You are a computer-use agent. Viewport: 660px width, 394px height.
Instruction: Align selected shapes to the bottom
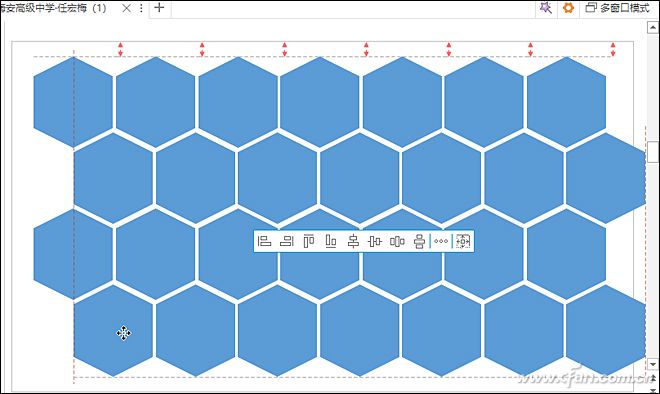click(x=331, y=241)
